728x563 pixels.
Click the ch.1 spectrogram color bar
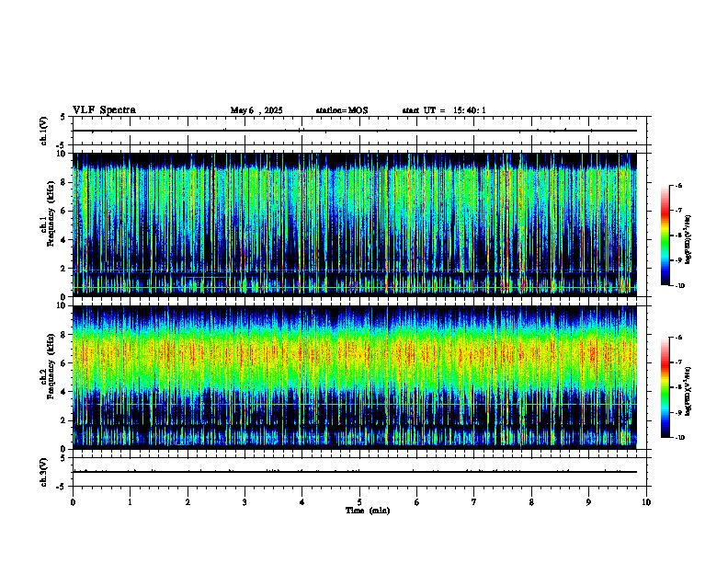point(665,236)
